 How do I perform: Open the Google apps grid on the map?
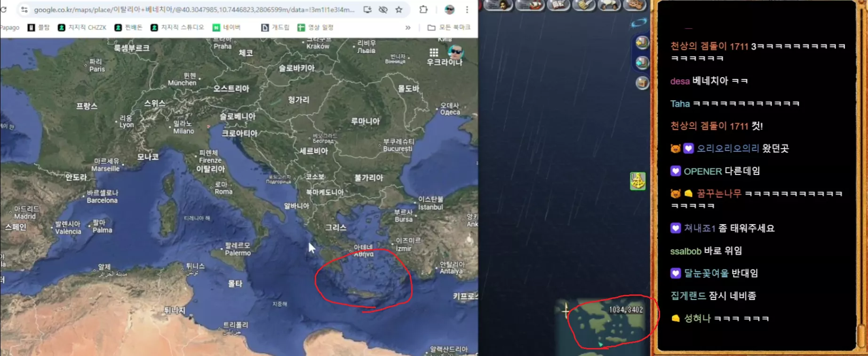pos(434,52)
